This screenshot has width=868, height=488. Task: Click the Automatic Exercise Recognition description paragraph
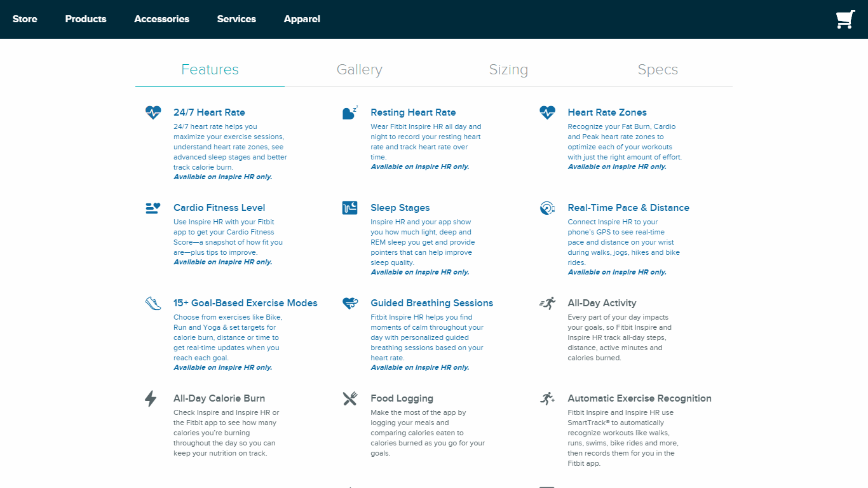[x=623, y=438]
